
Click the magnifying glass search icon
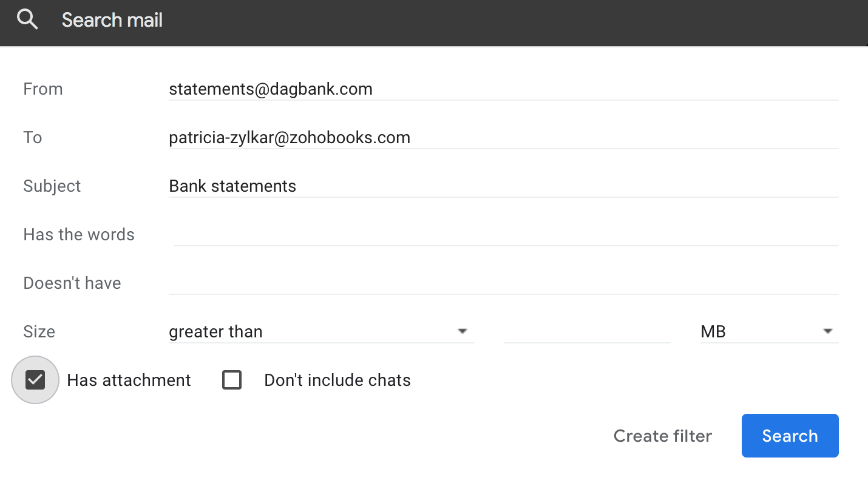27,20
